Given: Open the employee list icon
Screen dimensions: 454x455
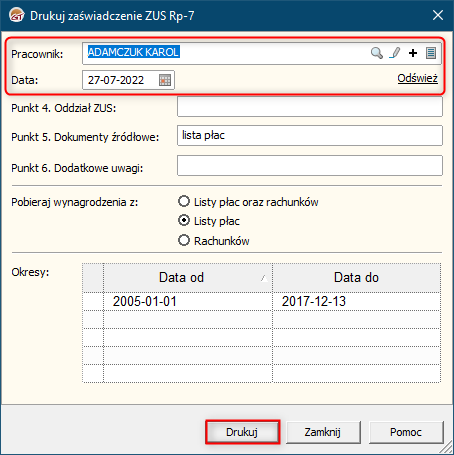Looking at the screenshot, I should coord(431,53).
